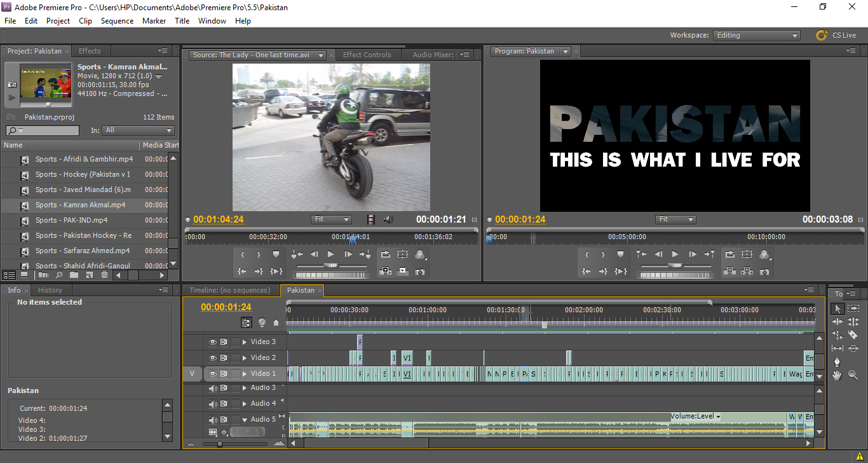Screen dimensions: 868x463
Task: Open CS Live
Action: [x=836, y=36]
